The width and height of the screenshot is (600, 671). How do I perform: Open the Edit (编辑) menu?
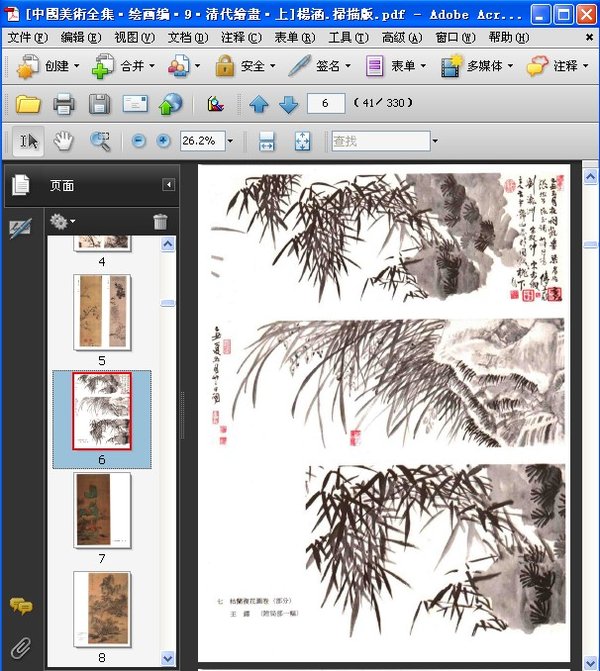(81, 38)
